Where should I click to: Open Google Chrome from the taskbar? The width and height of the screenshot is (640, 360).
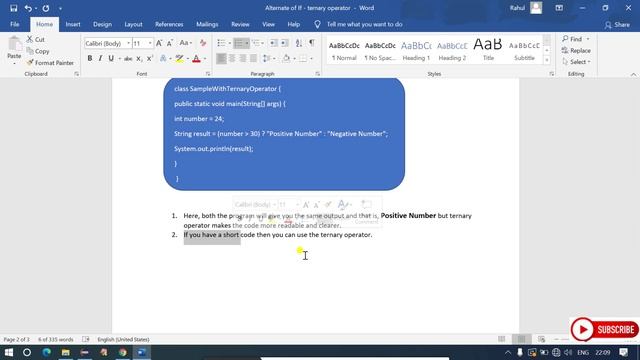(122, 352)
